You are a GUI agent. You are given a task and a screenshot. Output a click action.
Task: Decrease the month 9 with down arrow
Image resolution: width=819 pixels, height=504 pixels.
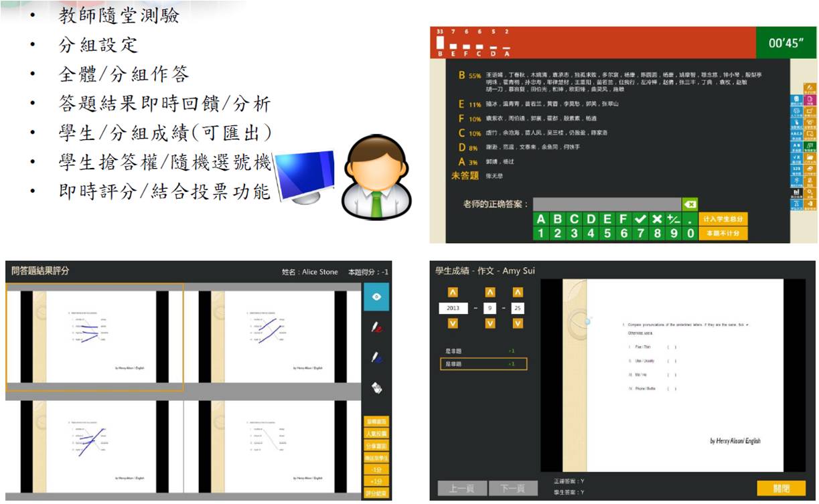click(x=490, y=324)
